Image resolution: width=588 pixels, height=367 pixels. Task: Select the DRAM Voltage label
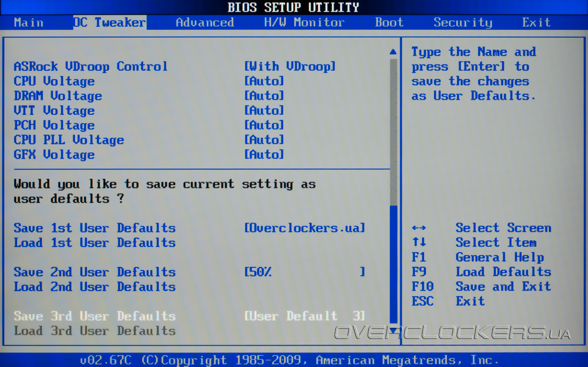coord(58,96)
